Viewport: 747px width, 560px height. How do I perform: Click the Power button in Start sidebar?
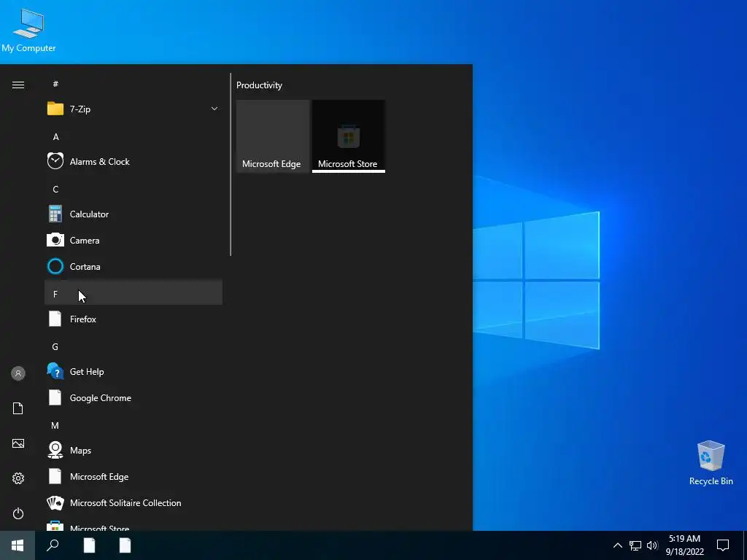[x=18, y=513]
